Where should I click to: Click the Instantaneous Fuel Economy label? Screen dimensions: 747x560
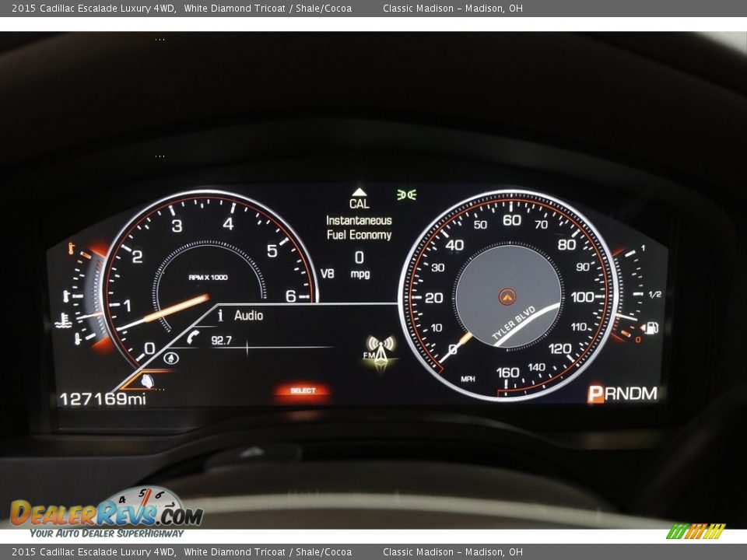359,228
